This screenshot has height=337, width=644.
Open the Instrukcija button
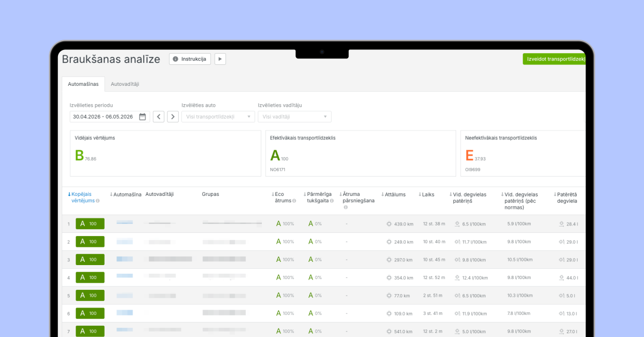pyautogui.click(x=190, y=59)
